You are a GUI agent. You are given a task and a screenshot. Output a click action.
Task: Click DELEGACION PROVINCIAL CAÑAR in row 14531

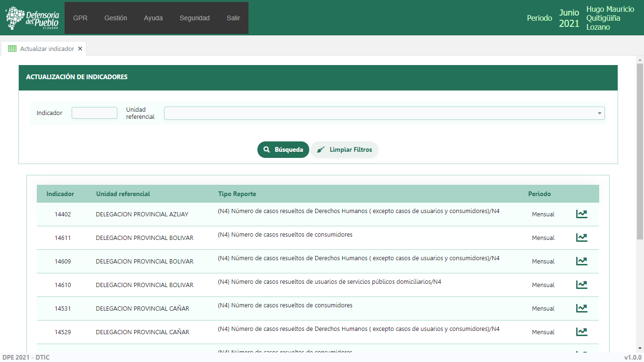point(142,308)
